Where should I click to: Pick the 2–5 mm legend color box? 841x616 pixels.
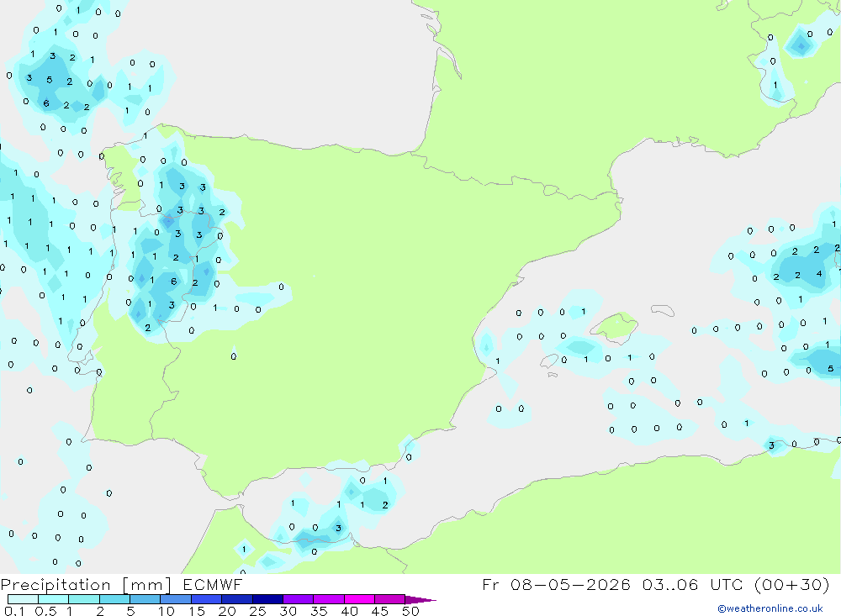[x=114, y=599]
